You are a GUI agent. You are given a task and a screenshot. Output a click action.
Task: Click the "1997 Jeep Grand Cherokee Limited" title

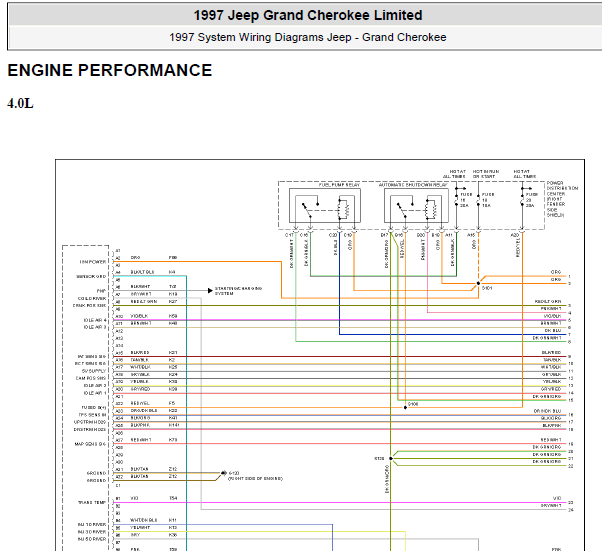[x=308, y=15]
